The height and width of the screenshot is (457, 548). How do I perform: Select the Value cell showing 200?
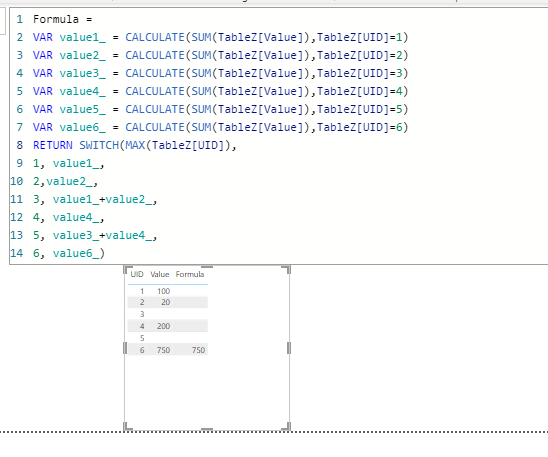pos(163,326)
